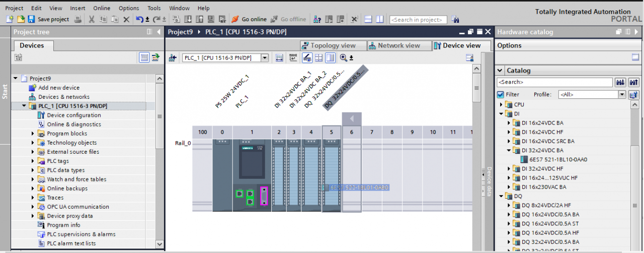This screenshot has height=253, width=644.
Task: Open the Options menu
Action: click(129, 8)
